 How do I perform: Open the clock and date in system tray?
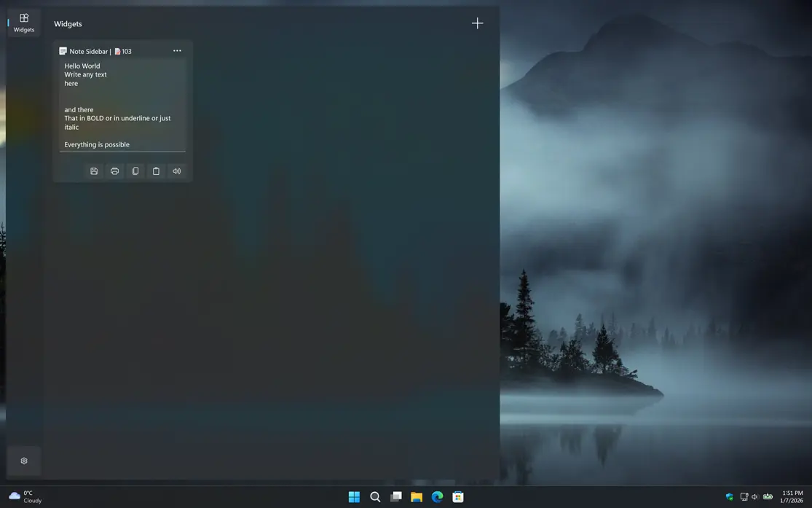[790, 496]
